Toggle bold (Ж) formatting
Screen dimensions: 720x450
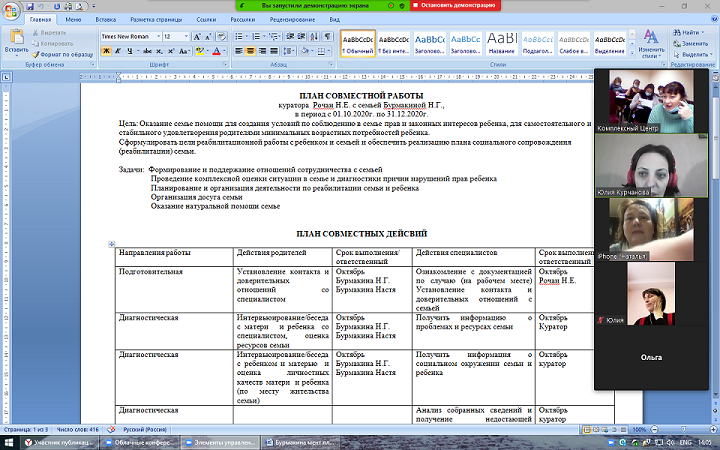pyautogui.click(x=106, y=51)
